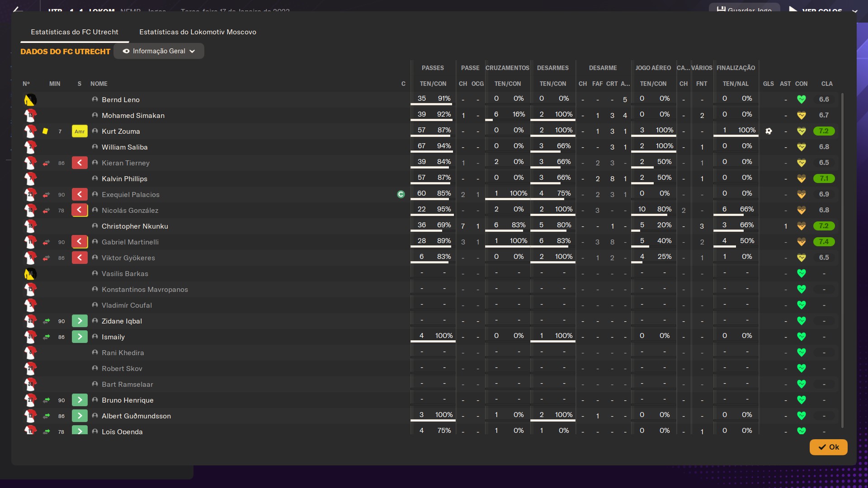Switch to Estatísticas do Lokomotiv Moscovo tab
Viewport: 868px width, 488px height.
[x=198, y=32]
